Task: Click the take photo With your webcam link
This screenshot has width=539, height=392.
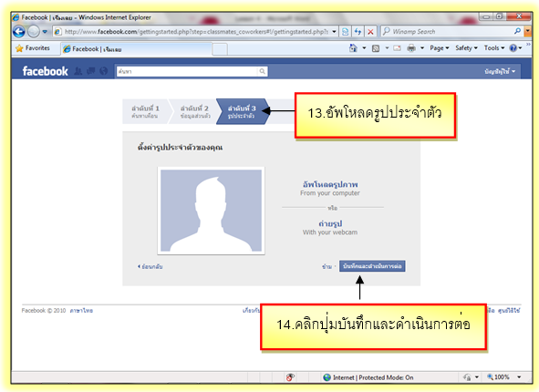Action: [x=330, y=228]
